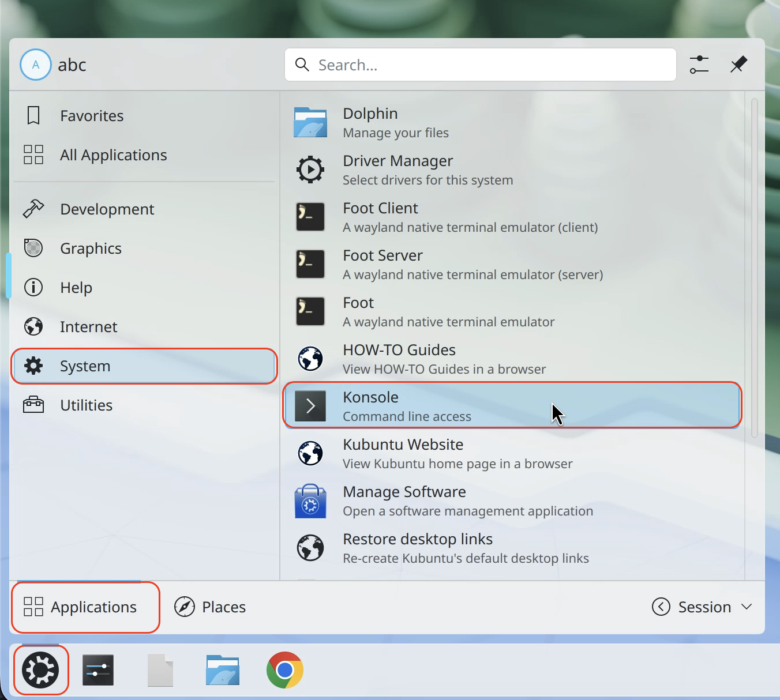Open the Favorites category
780x700 pixels.
[144, 116]
